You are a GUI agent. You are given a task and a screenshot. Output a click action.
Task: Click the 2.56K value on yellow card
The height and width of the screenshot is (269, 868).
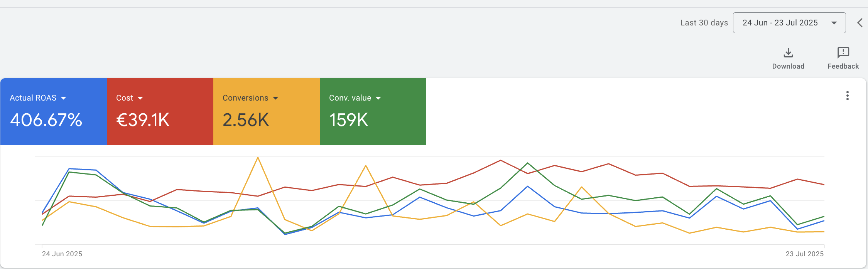(x=246, y=120)
